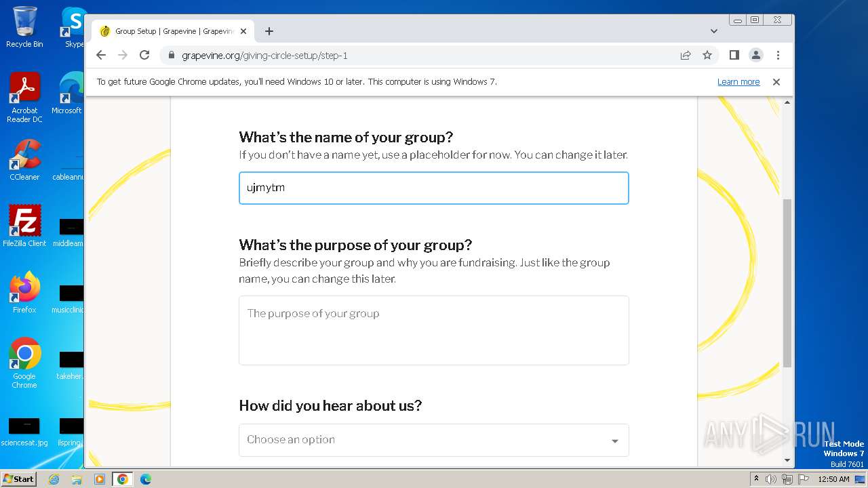Click the scrollbar up arrow
The height and width of the screenshot is (488, 868).
click(787, 102)
